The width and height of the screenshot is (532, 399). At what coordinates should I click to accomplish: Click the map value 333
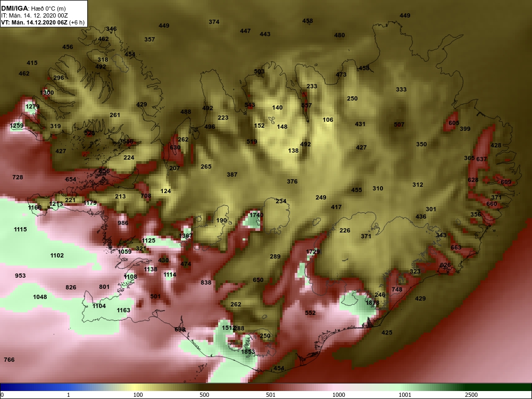[x=401, y=89]
